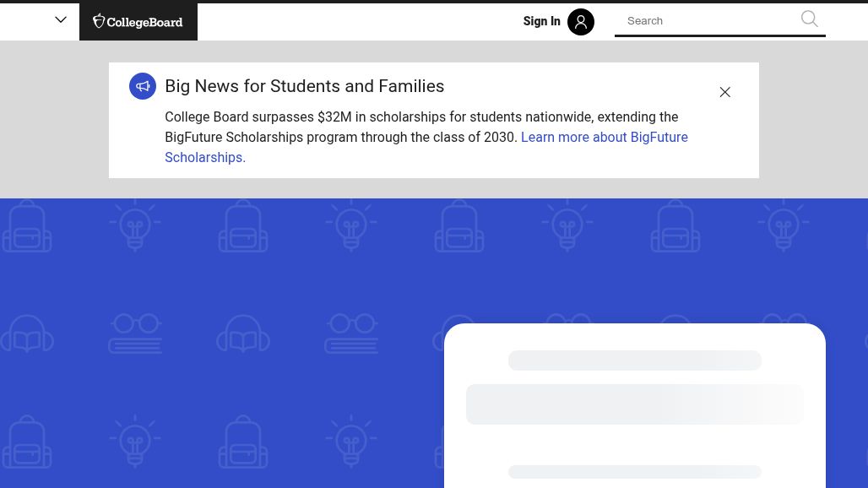Click the leftmost backpack icon under the banner
The width and height of the screenshot is (868, 488).
pos(27,225)
